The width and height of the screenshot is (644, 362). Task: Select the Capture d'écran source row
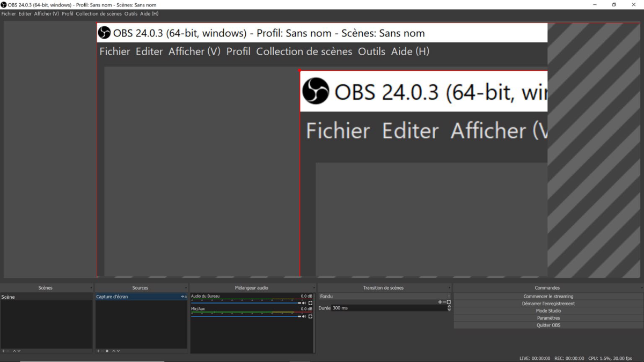coord(141,297)
